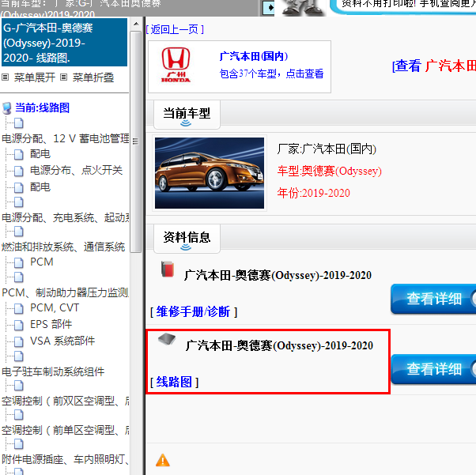The height and width of the screenshot is (475, 476).
Task: Click the Odyssey car thumbnail image
Action: [210, 173]
